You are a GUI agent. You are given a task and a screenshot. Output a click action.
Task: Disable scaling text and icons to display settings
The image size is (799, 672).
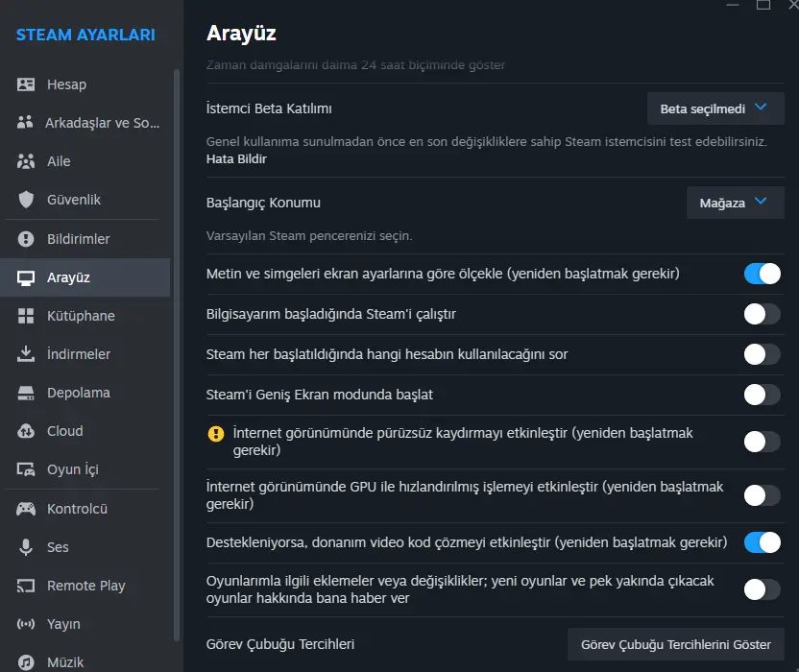[x=762, y=274]
